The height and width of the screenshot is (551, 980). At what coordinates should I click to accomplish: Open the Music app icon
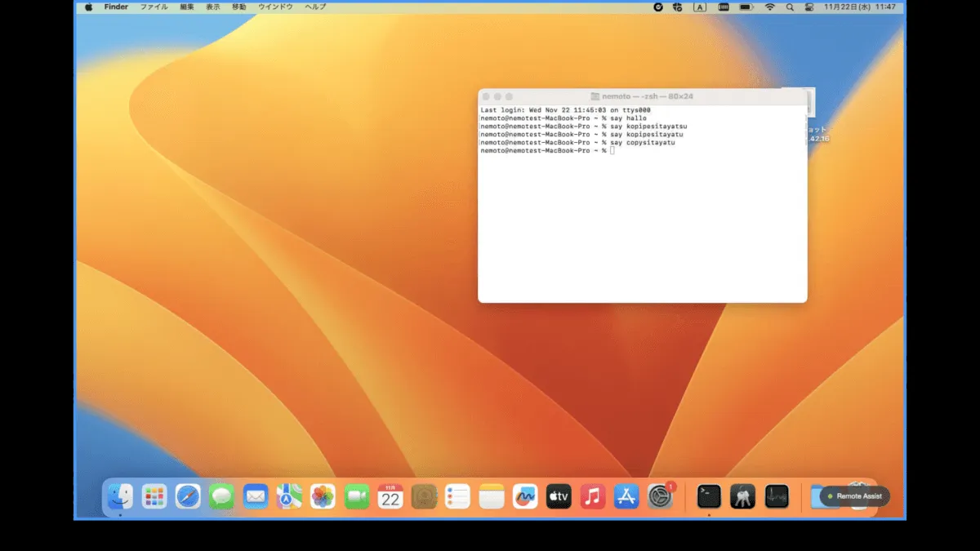click(592, 495)
